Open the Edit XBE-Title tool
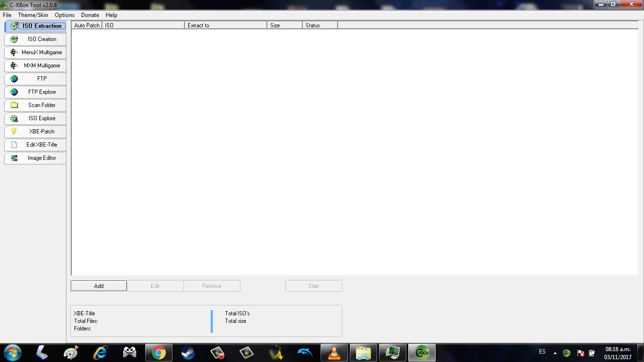 tap(35, 145)
